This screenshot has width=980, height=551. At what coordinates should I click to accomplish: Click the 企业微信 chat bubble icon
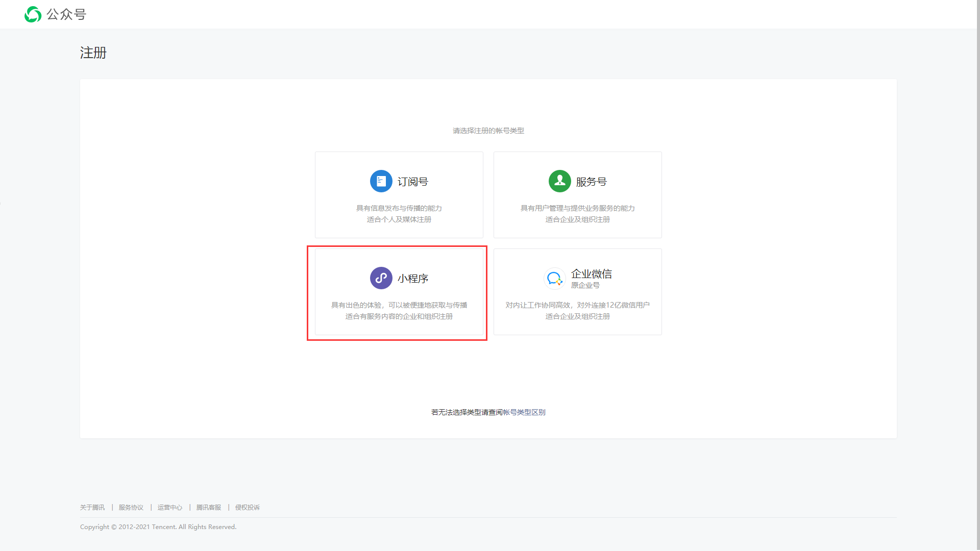[x=554, y=279]
